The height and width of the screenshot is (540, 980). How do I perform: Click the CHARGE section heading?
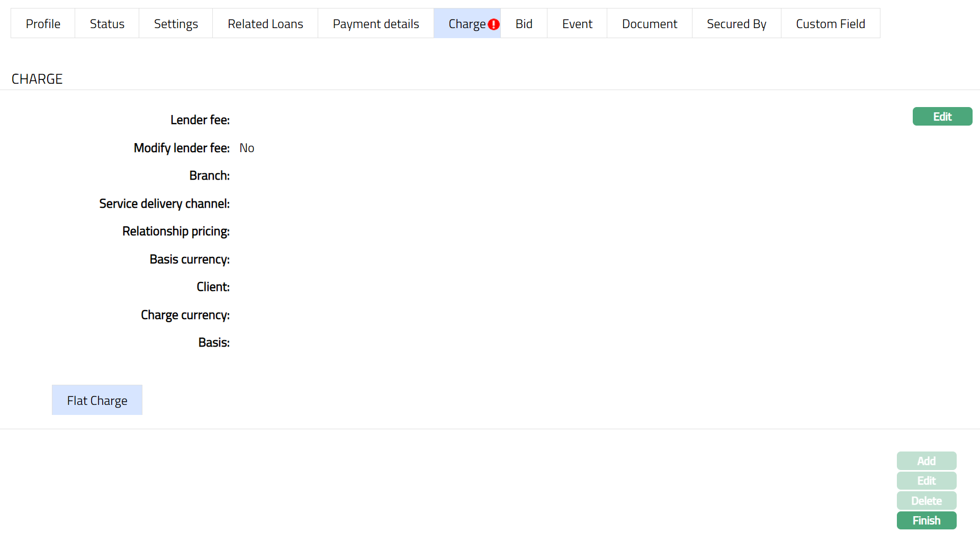coord(37,79)
